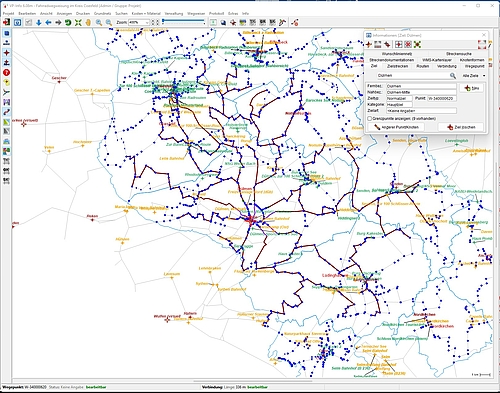500x393 pixels.
Task: Click the blue back arrow icon
Action: [x=48, y=22]
